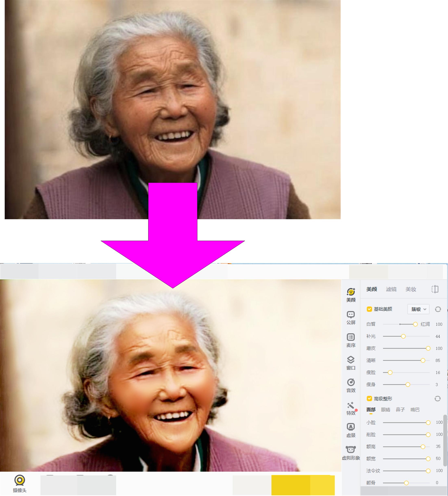
Task: Switch to the 美妆 makeup tab
Action: pyautogui.click(x=411, y=289)
